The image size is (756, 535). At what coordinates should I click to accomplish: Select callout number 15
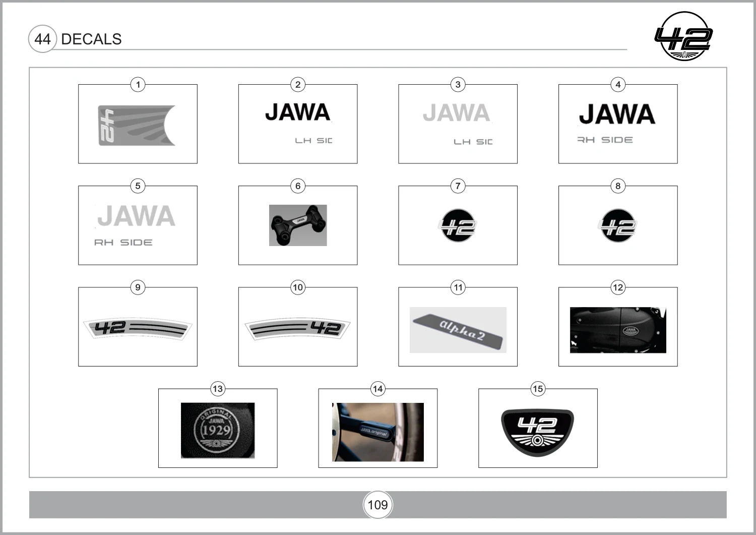538,389
